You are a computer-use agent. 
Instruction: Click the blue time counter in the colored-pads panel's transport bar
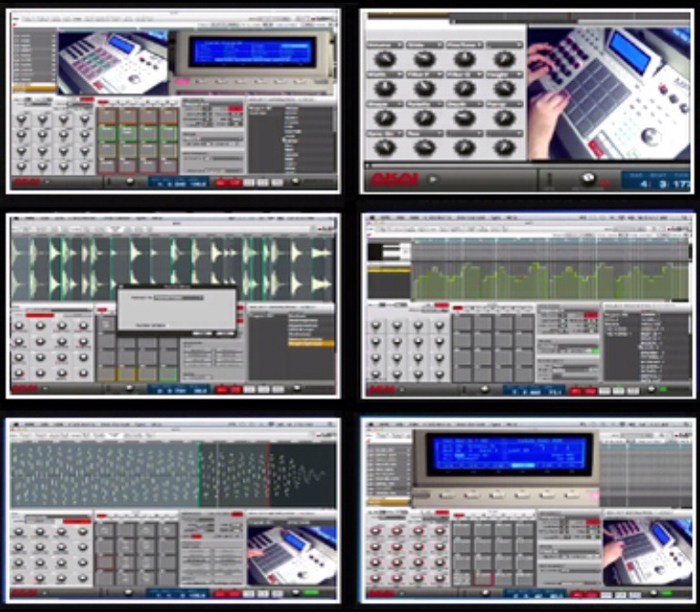pyautogui.click(x=178, y=182)
